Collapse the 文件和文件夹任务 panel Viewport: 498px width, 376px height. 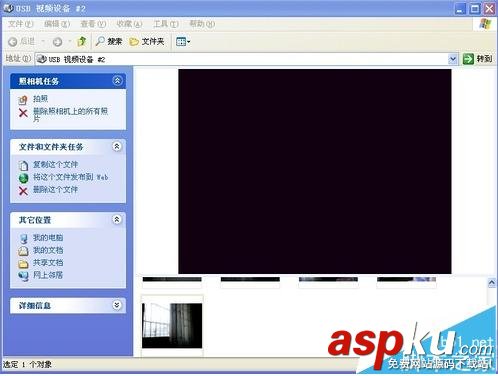pos(117,146)
